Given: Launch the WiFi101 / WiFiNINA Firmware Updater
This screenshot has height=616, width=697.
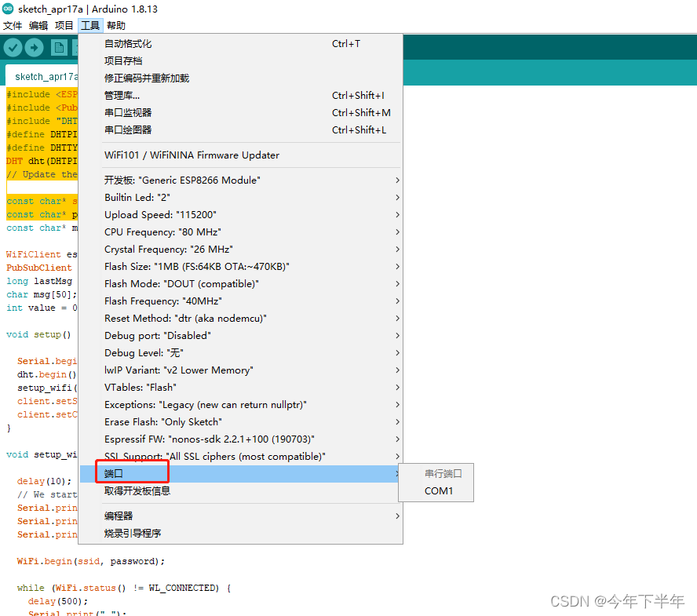Looking at the screenshot, I should point(191,155).
